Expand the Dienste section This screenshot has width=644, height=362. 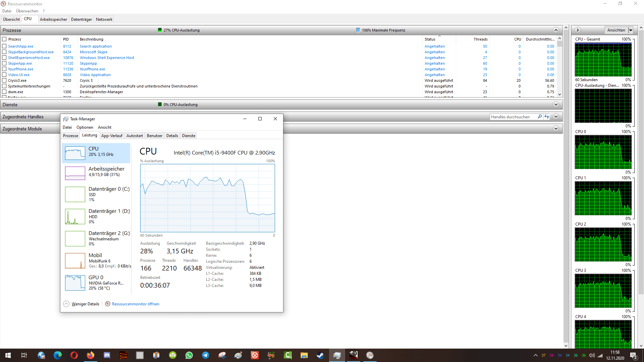556,105
